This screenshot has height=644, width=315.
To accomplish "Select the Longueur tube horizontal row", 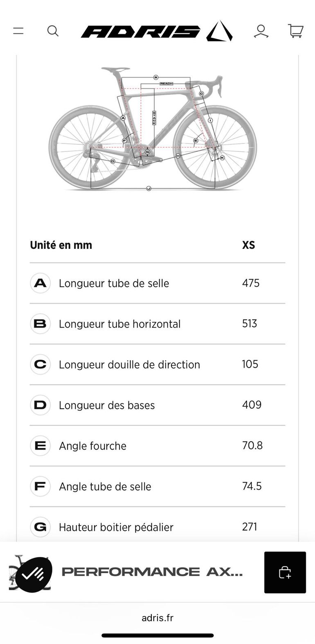I will pos(157,324).
